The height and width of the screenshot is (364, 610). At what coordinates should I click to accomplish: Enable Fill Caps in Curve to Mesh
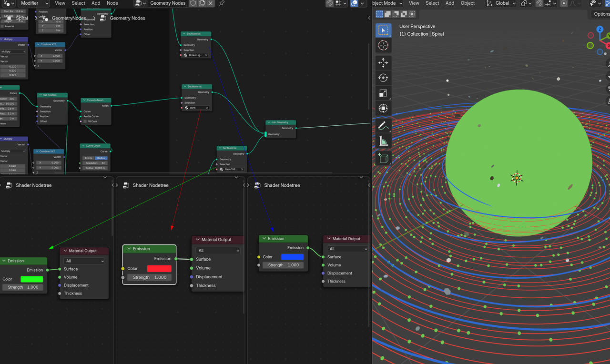[85, 121]
